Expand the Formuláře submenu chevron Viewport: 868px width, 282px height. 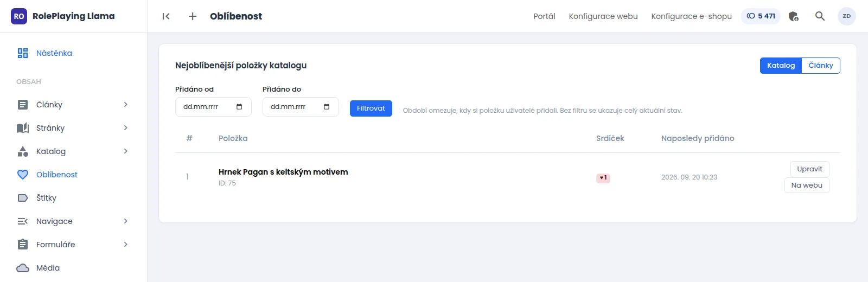point(125,245)
